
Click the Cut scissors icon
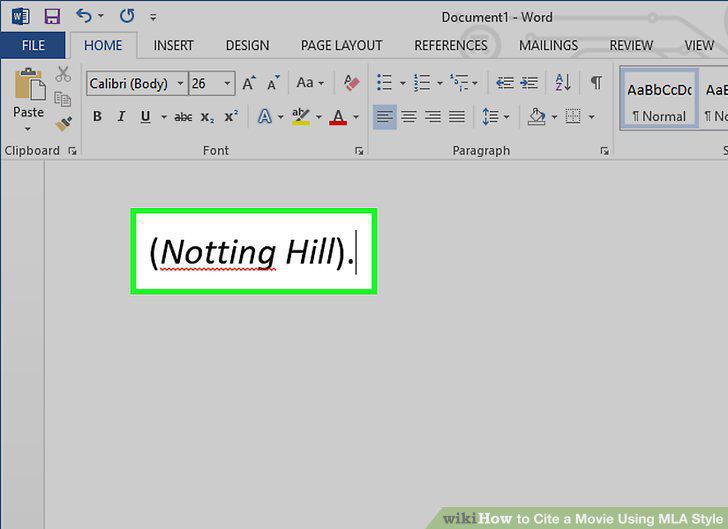(63, 74)
